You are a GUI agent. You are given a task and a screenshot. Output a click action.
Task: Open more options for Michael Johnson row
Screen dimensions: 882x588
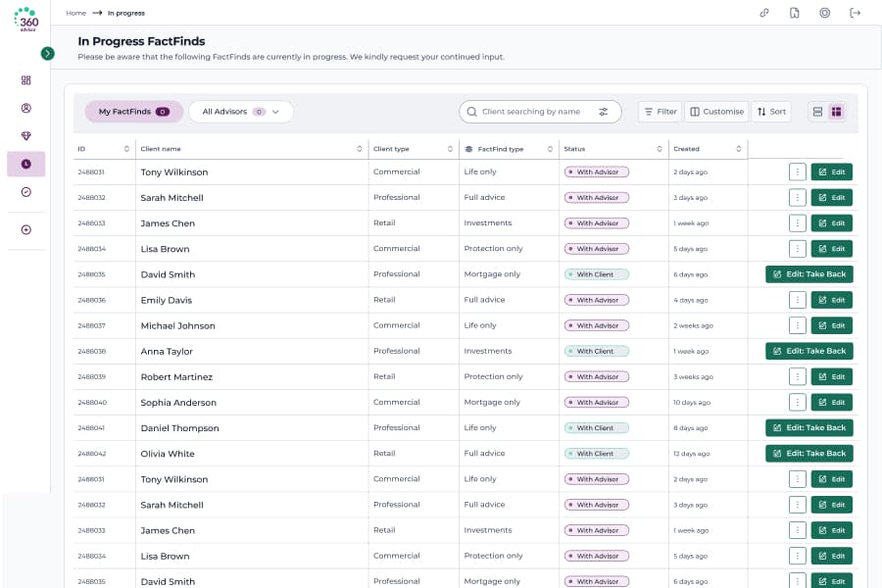pyautogui.click(x=797, y=325)
